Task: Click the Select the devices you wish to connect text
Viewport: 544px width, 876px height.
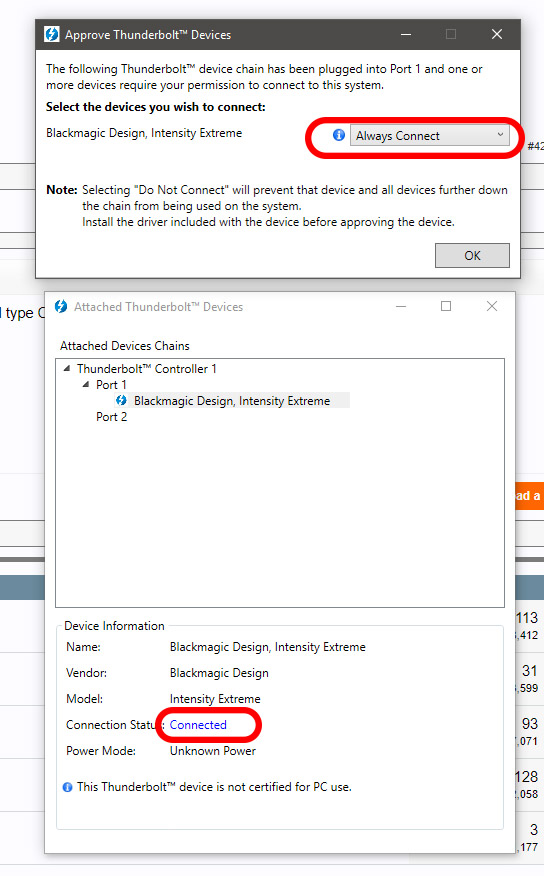Action: (156, 107)
